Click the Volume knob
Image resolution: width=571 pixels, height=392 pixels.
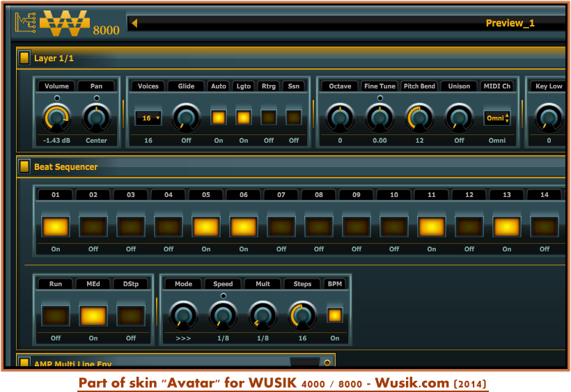(57, 118)
